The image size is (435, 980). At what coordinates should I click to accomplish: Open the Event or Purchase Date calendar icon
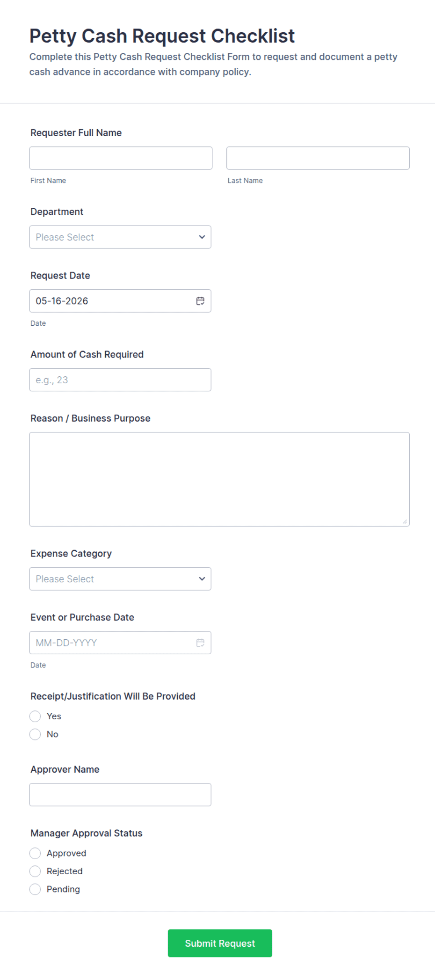[200, 643]
